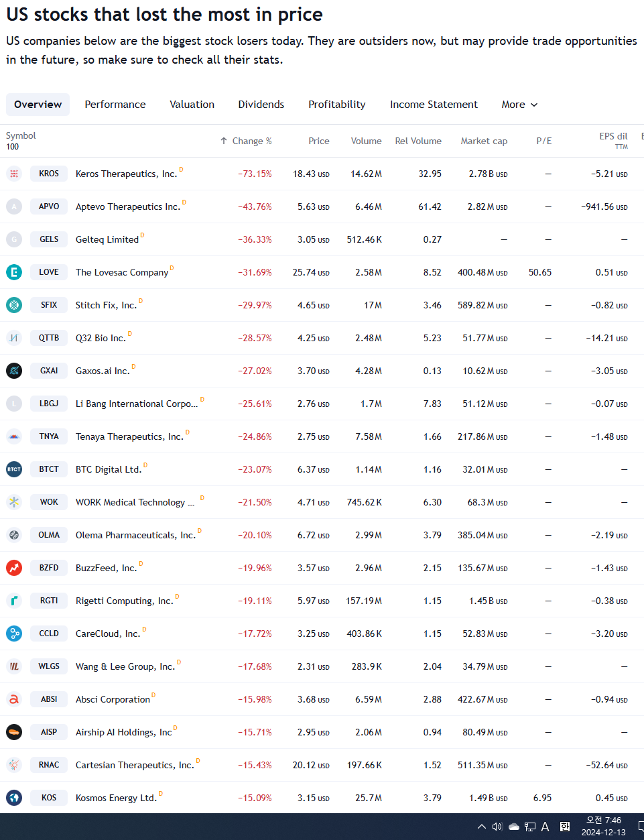Screen dimensions: 644x840
Task: Sort by the Change % column header
Action: point(246,141)
